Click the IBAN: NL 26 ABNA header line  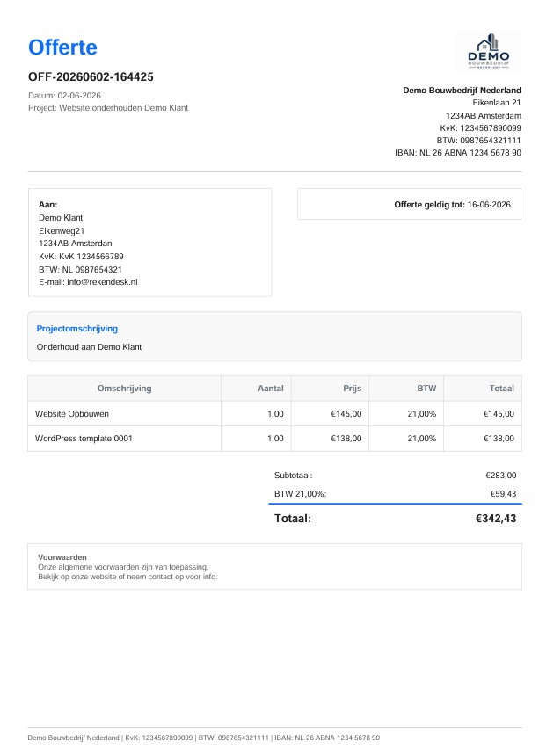pyautogui.click(x=458, y=153)
